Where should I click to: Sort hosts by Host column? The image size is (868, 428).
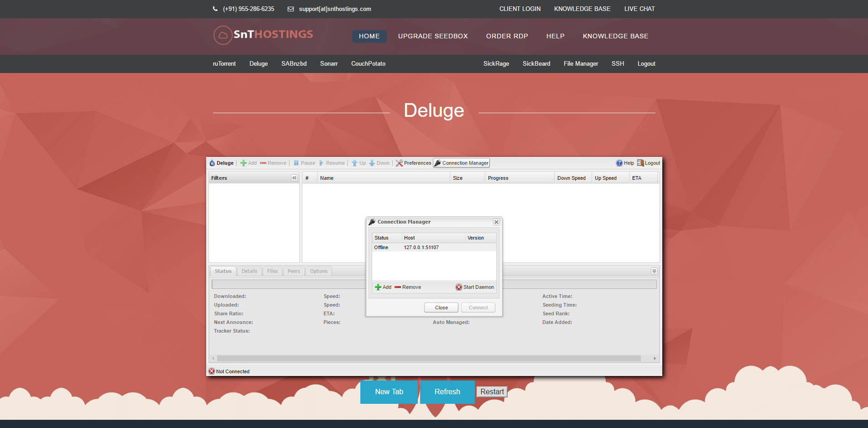click(x=433, y=238)
